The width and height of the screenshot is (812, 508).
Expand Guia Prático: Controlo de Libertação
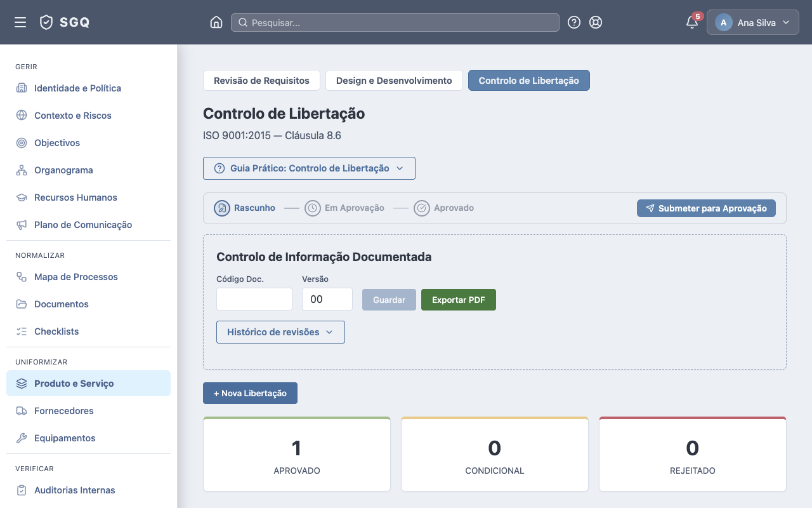click(309, 168)
